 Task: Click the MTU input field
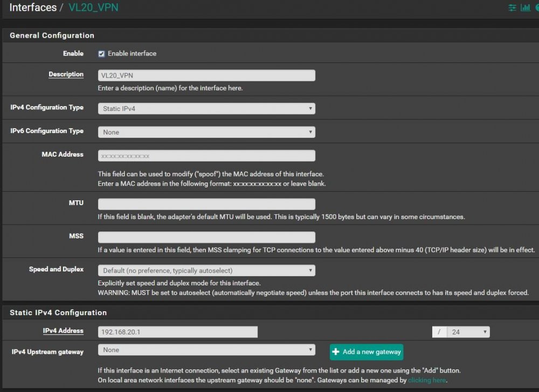[x=206, y=204]
